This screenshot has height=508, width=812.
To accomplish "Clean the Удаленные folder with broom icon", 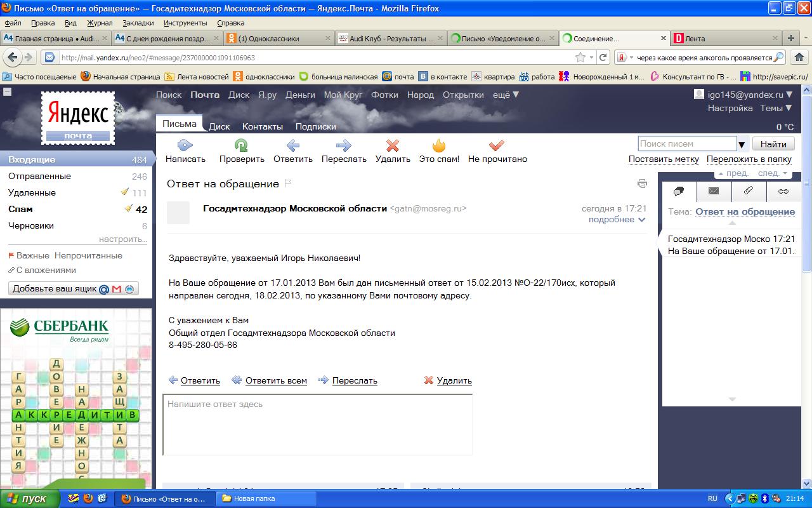I will (125, 192).
